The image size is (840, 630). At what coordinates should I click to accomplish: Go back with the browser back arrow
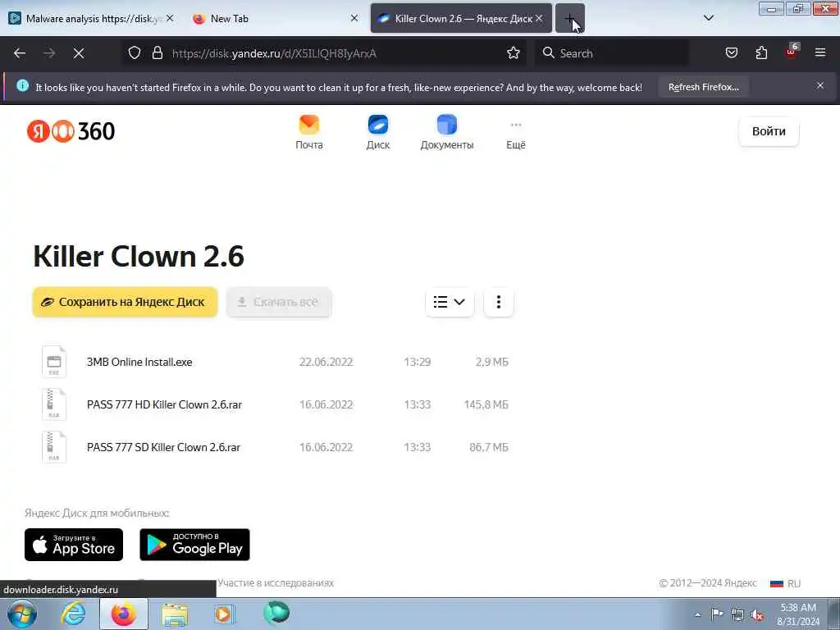20,53
